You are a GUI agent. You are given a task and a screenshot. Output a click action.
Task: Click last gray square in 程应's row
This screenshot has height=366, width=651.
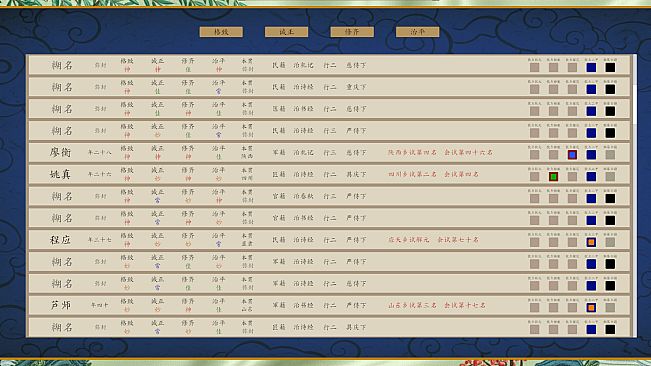tap(610, 242)
